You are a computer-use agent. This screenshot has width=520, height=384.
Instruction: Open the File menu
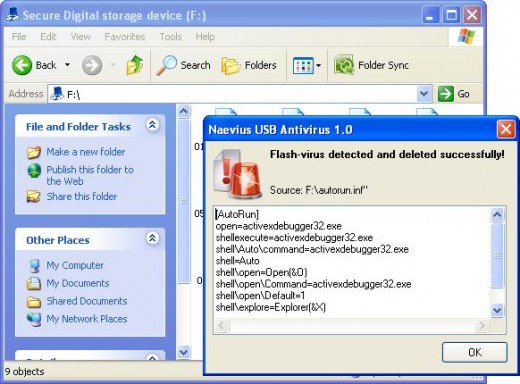19,36
